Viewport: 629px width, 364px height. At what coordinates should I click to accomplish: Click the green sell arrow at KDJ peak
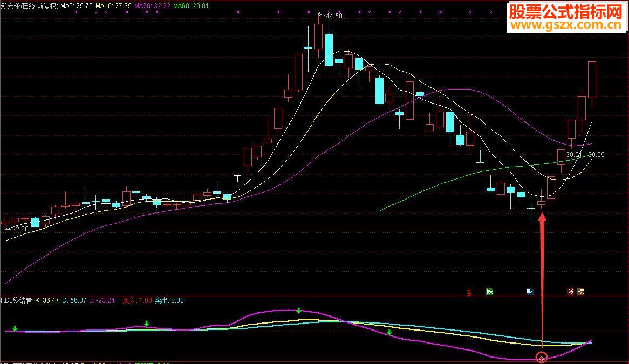(x=299, y=311)
